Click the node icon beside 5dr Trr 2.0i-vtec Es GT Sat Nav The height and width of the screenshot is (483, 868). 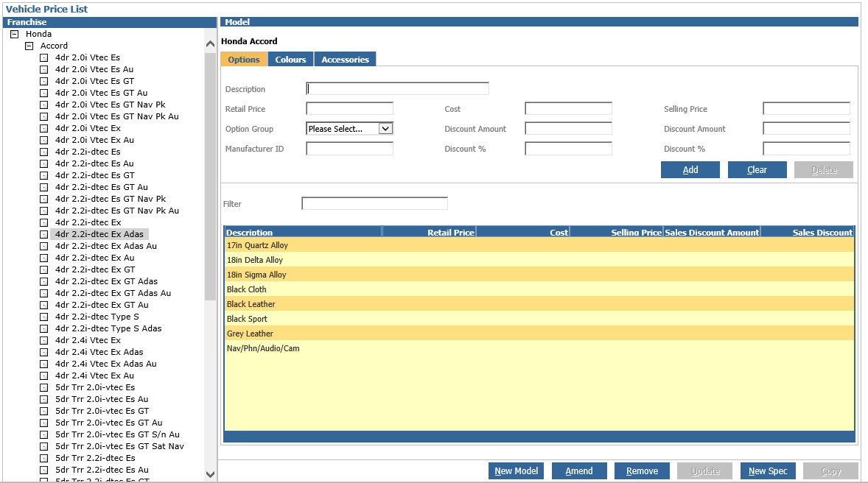tap(43, 447)
